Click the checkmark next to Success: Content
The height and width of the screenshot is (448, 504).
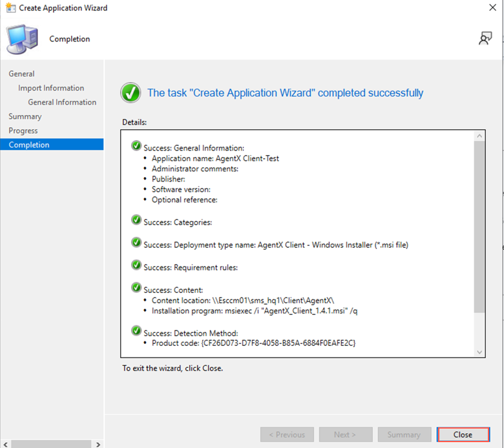coord(136,288)
